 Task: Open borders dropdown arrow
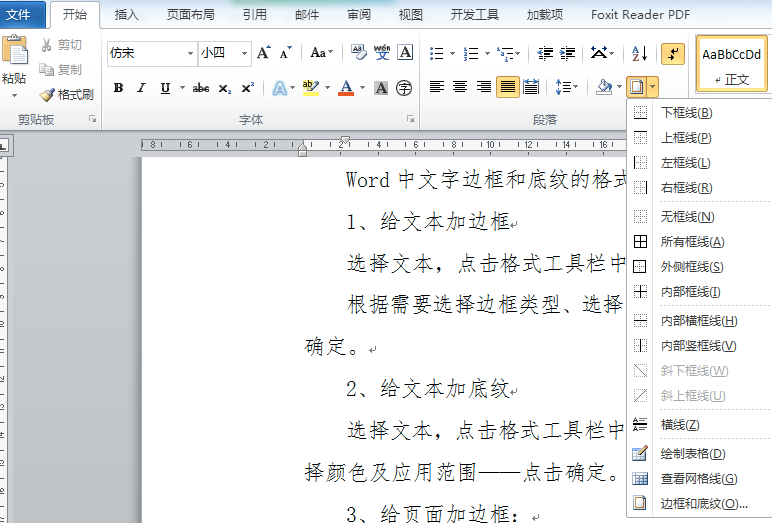[x=652, y=88]
